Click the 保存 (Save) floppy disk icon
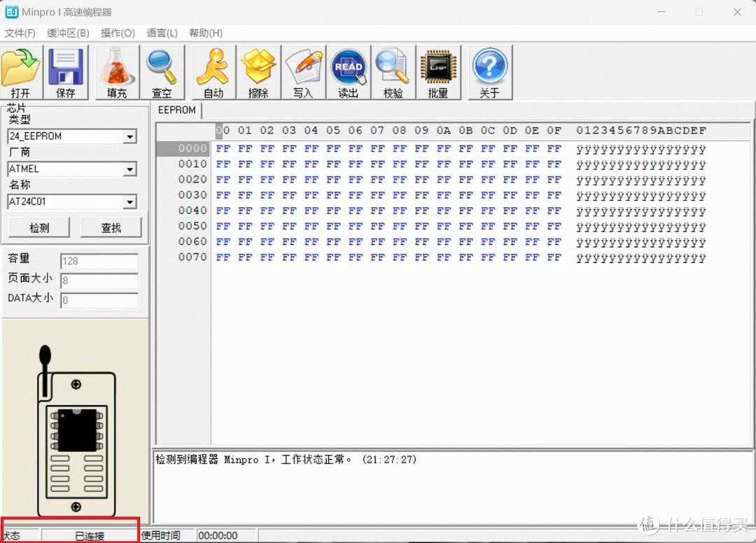Screen dimensions: 756x543 coord(66,73)
